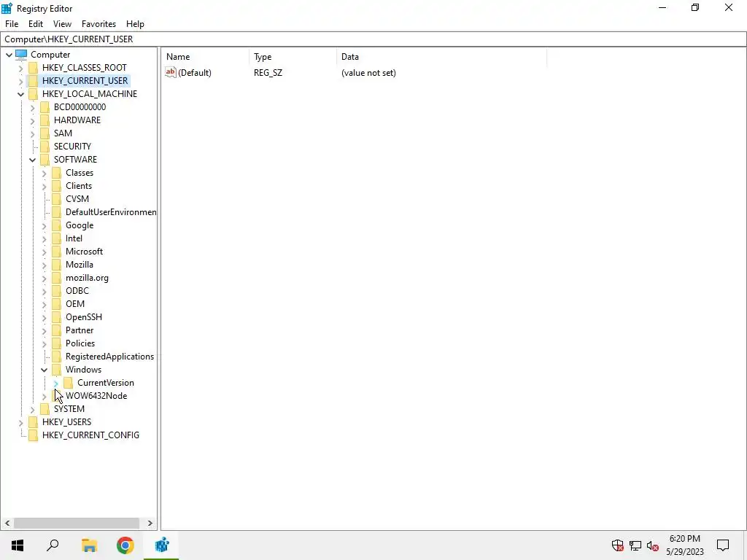Click the registry path address bar
Viewport: 747px width, 560px height.
click(373, 39)
